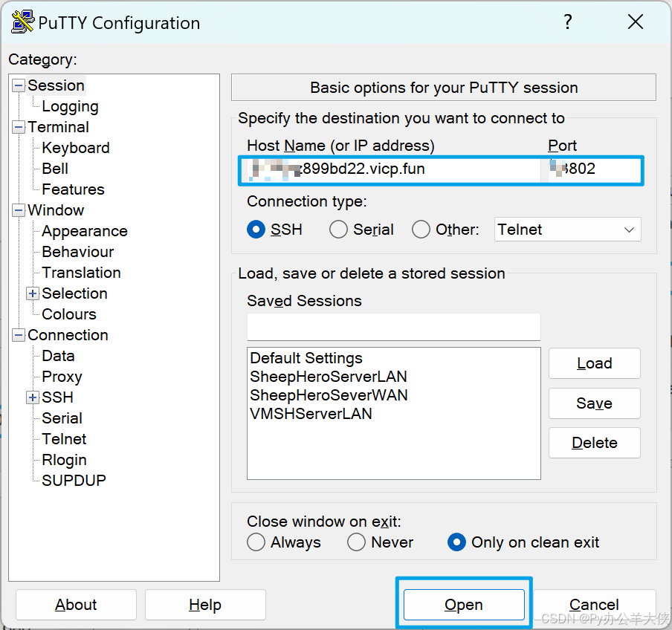
Task: Click the Save session button
Action: tap(595, 403)
